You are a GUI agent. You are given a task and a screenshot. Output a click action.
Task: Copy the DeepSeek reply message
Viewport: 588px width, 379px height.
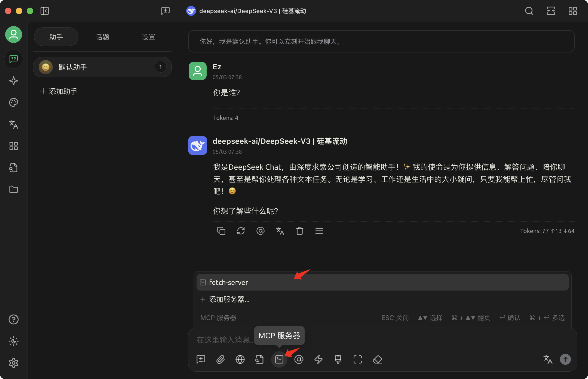(221, 231)
